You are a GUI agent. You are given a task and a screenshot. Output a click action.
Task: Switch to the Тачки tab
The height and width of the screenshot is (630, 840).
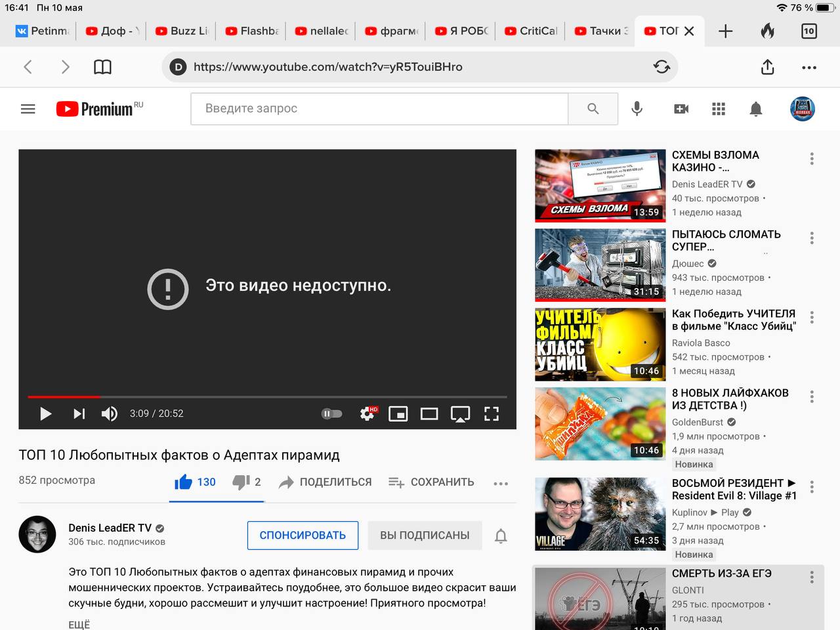pos(600,31)
